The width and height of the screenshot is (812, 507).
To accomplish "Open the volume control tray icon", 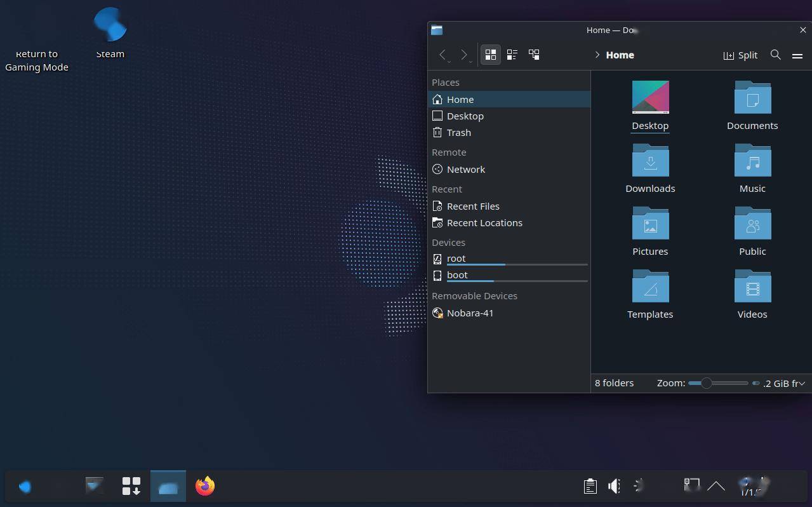I will click(x=614, y=487).
